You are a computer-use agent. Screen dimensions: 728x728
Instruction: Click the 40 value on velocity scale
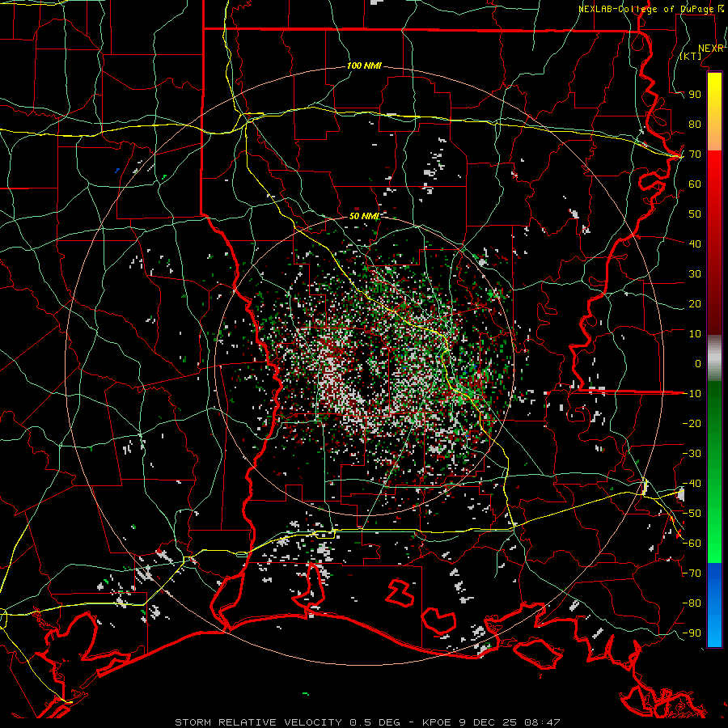pyautogui.click(x=695, y=243)
